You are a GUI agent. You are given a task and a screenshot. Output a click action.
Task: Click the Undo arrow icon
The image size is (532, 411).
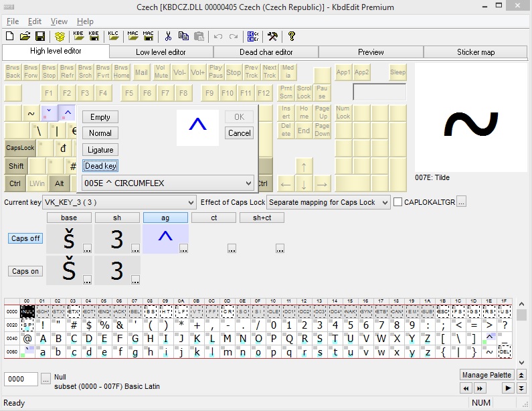218,36
